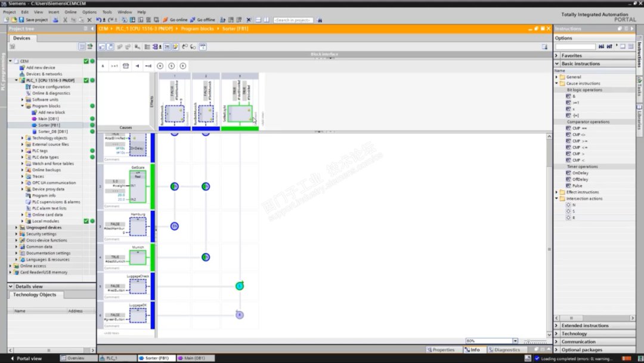
Task: Select the OnDelay timer instruction
Action: tap(580, 173)
